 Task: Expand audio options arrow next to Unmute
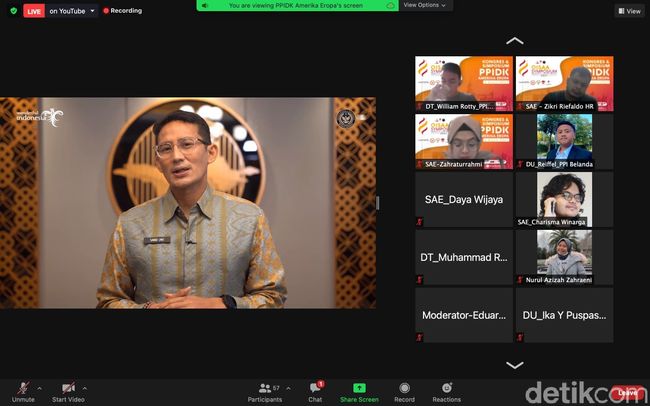[x=40, y=386]
